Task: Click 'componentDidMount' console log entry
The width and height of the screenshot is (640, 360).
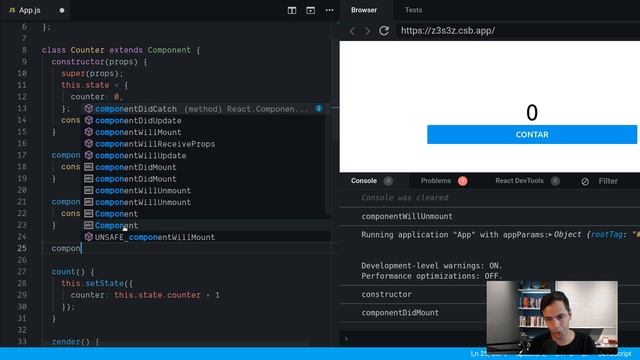Action: 400,313
